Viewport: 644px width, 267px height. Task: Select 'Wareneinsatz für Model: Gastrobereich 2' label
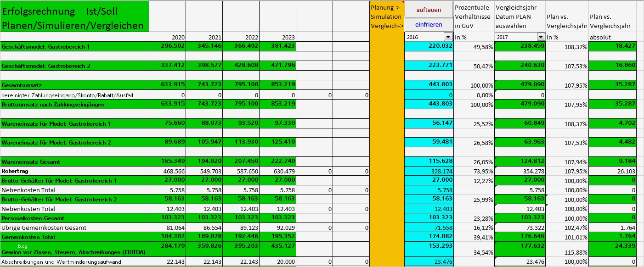(74, 142)
